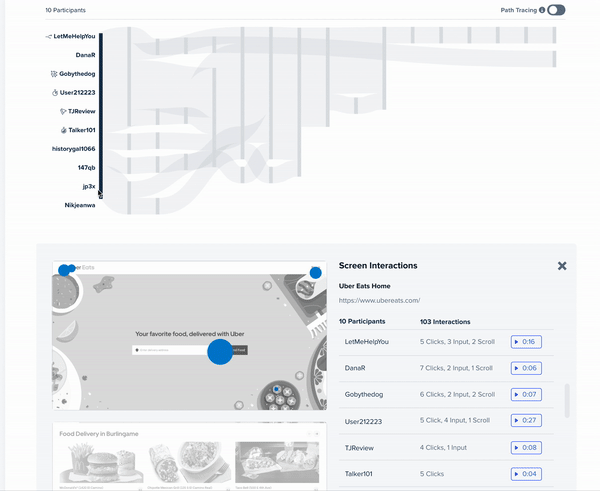Select 147qb in the participant list
This screenshot has height=491, width=600.
(86, 168)
